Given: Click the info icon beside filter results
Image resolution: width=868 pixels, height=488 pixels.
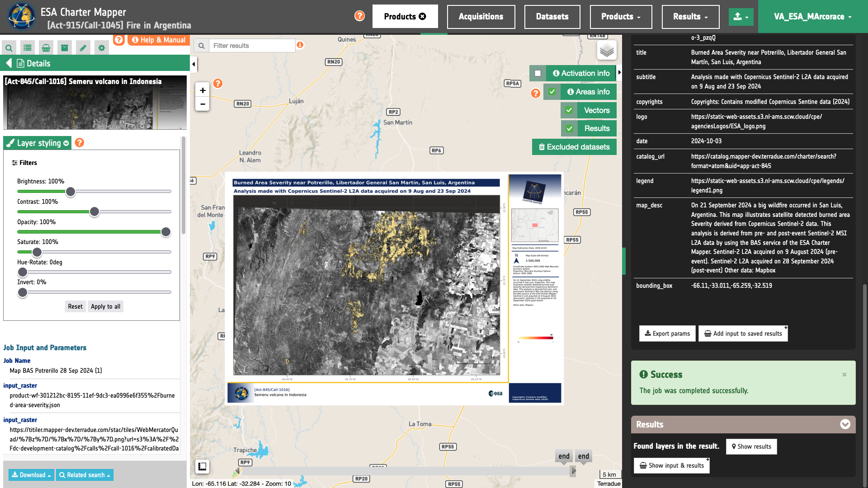Looking at the screenshot, I should [300, 45].
